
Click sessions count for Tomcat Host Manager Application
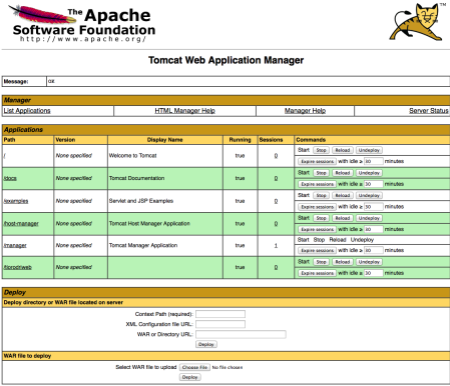coord(276,224)
